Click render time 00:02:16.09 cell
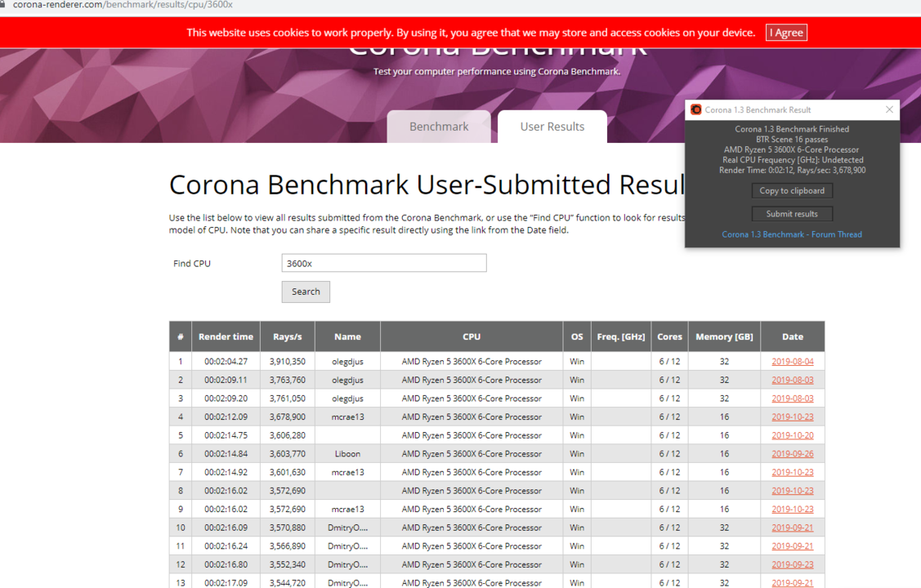The width and height of the screenshot is (921, 588). [226, 528]
